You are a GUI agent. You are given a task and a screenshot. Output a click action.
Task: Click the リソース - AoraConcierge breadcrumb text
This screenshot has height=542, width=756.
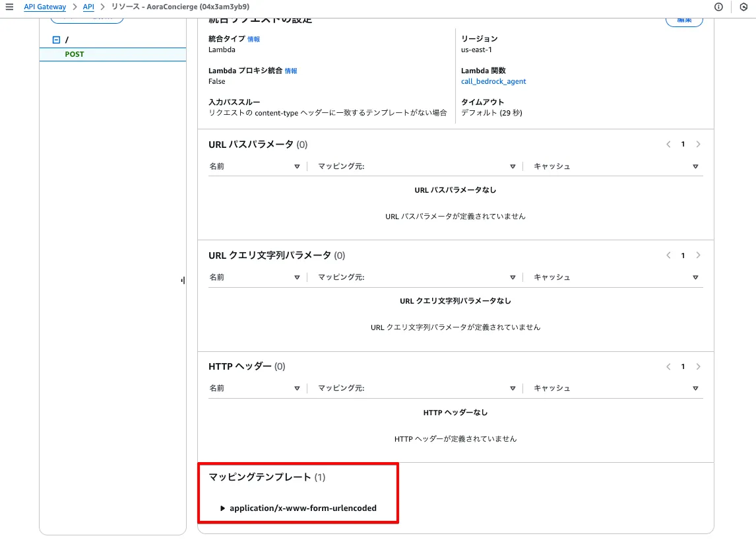coord(180,7)
